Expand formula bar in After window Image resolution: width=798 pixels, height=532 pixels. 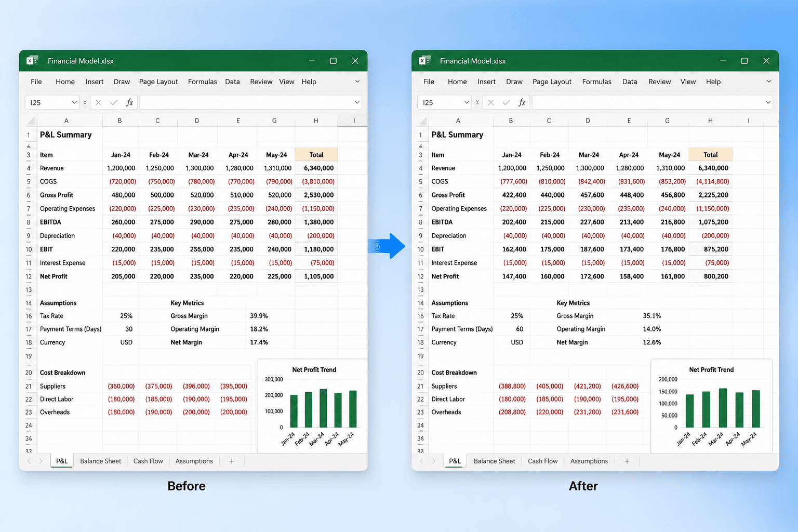coord(768,102)
